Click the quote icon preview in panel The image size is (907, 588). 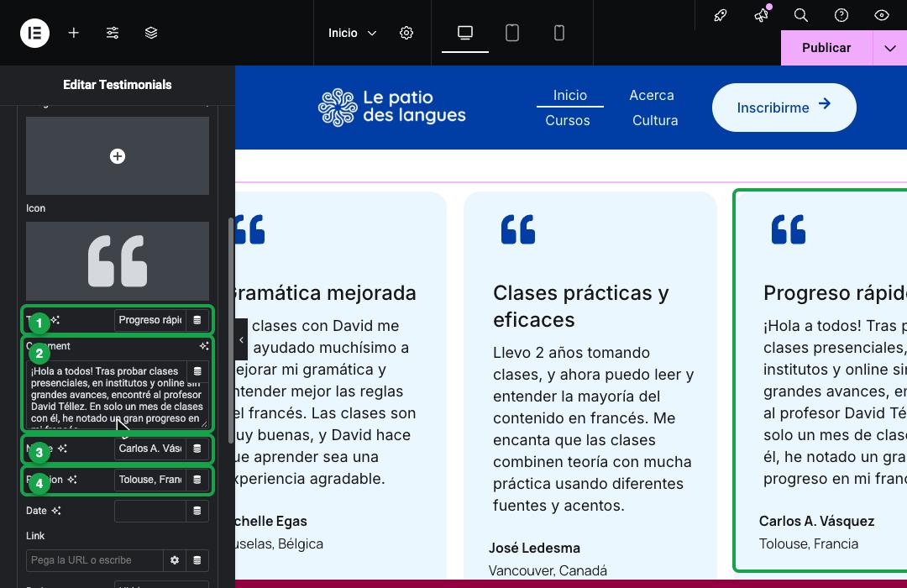118,261
